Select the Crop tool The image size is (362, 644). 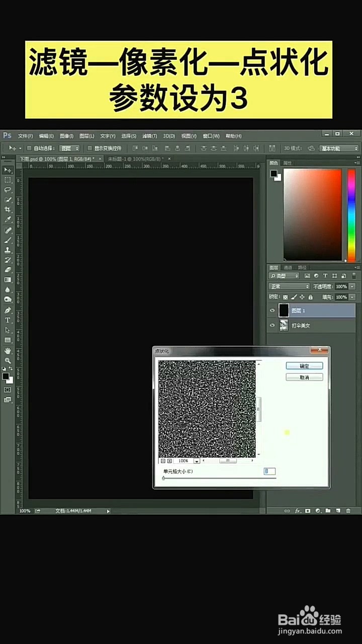click(8, 210)
